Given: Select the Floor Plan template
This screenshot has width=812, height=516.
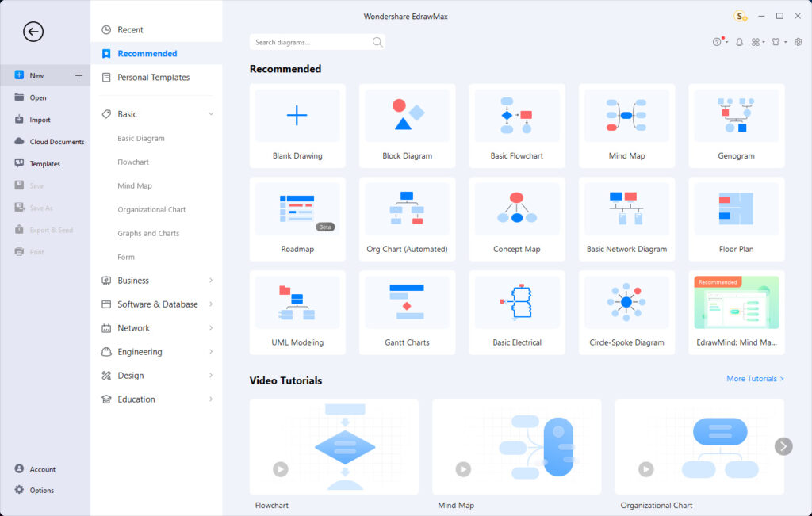Looking at the screenshot, I should (x=737, y=219).
